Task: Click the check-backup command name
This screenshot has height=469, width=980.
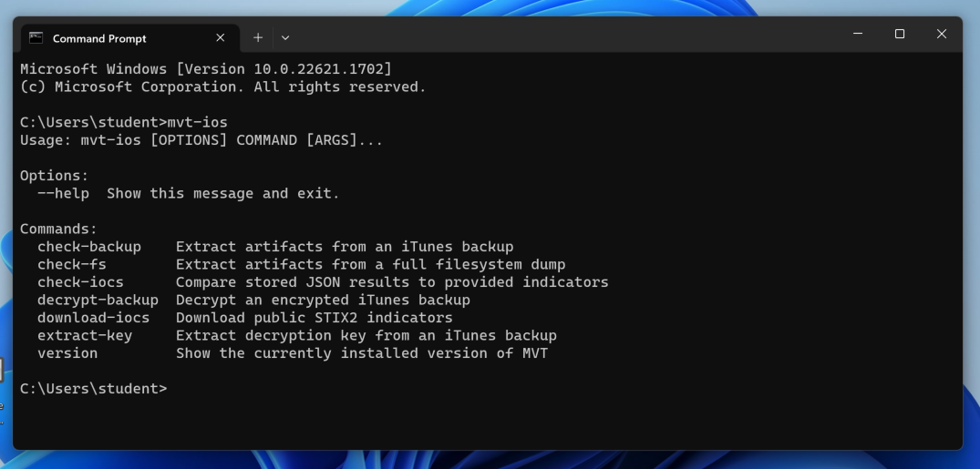Action: tap(89, 247)
